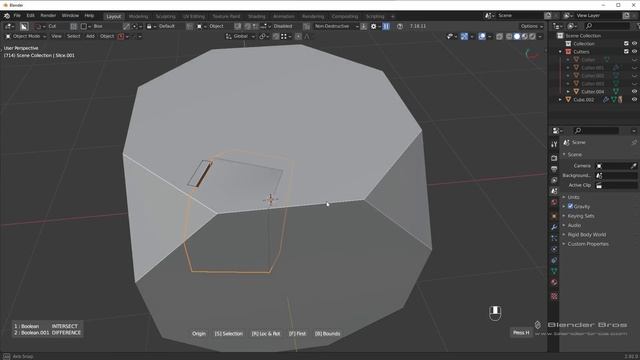This screenshot has height=360, width=640.
Task: Select Cutter.004 in the outliner
Action: (592, 92)
